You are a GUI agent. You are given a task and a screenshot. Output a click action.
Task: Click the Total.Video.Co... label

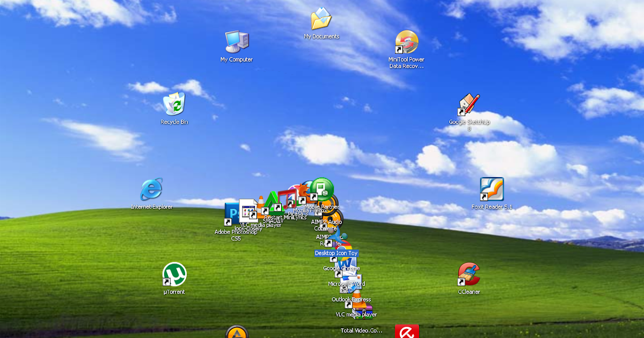[x=362, y=330]
